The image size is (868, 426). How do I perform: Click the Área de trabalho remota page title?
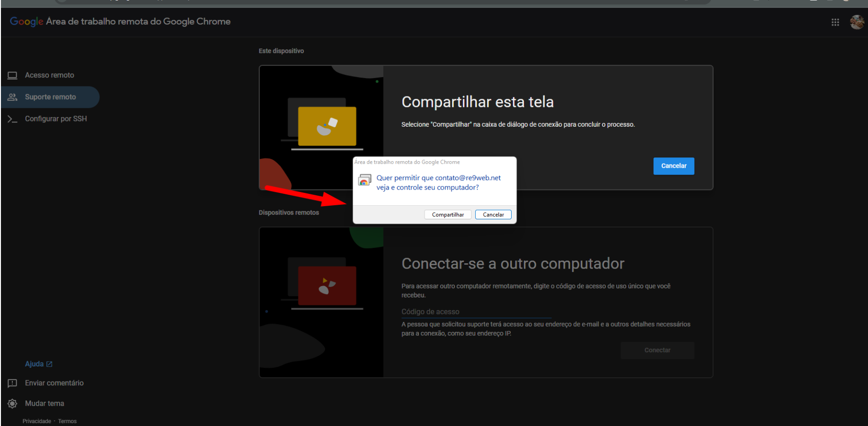138,22
